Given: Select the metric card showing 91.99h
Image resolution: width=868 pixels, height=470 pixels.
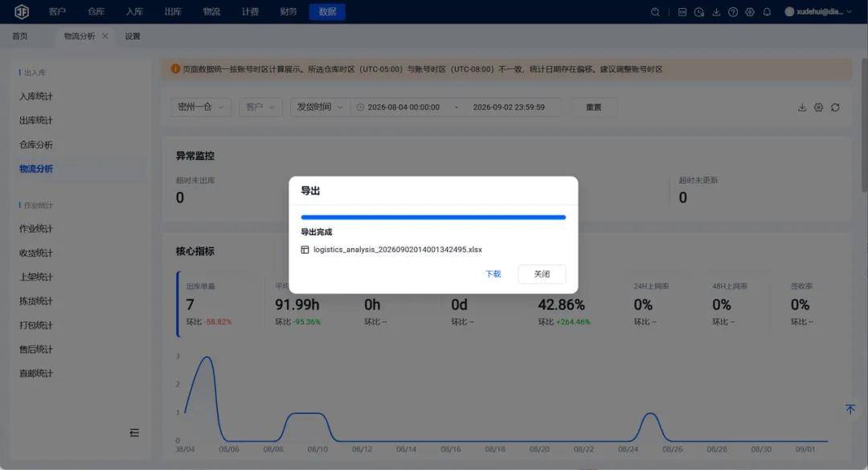Looking at the screenshot, I should 310,304.
